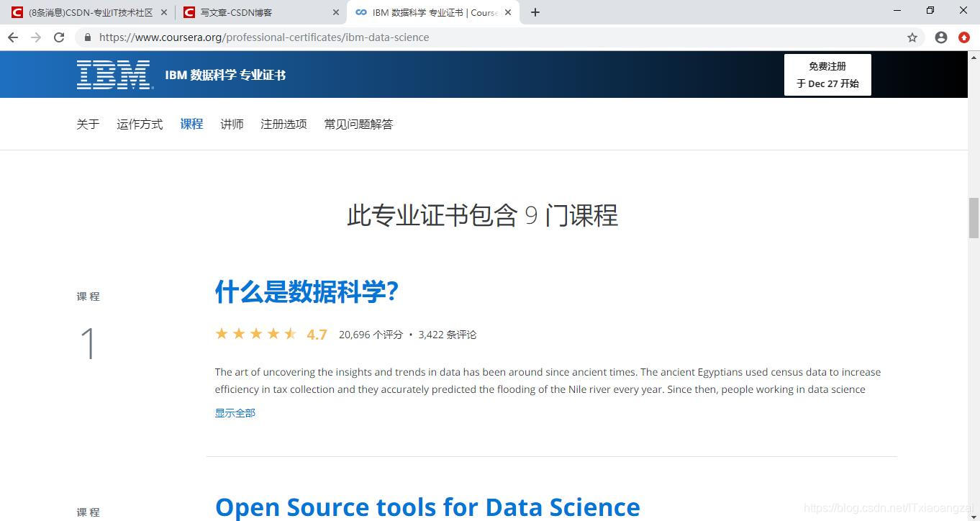Open the 讲师 section tab

point(232,124)
